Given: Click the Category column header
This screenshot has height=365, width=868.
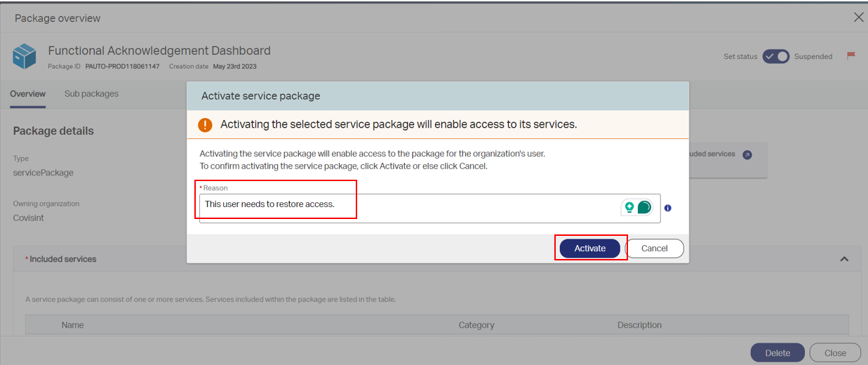Looking at the screenshot, I should click(476, 325).
